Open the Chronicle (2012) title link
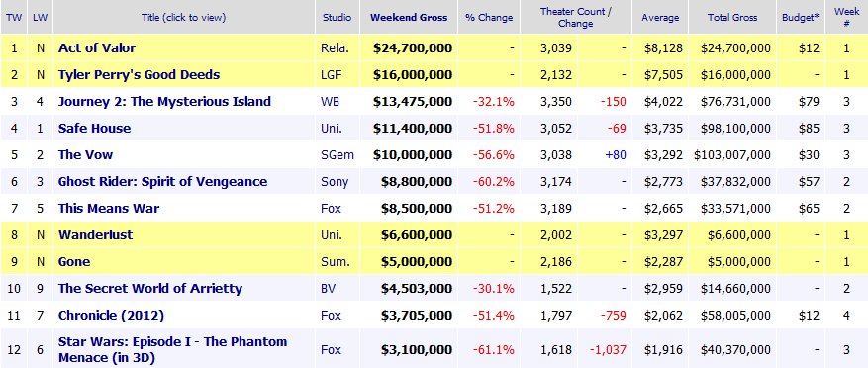The image size is (868, 368). click(x=111, y=315)
